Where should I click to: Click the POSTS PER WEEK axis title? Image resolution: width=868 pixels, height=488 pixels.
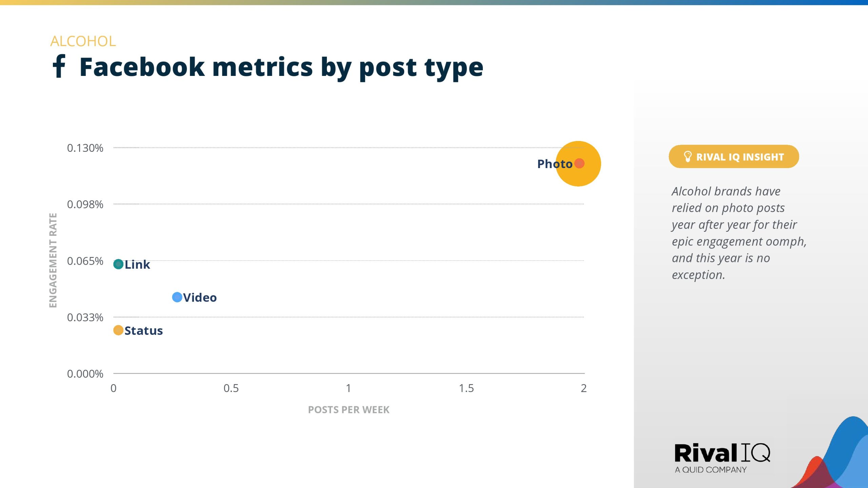tap(349, 410)
